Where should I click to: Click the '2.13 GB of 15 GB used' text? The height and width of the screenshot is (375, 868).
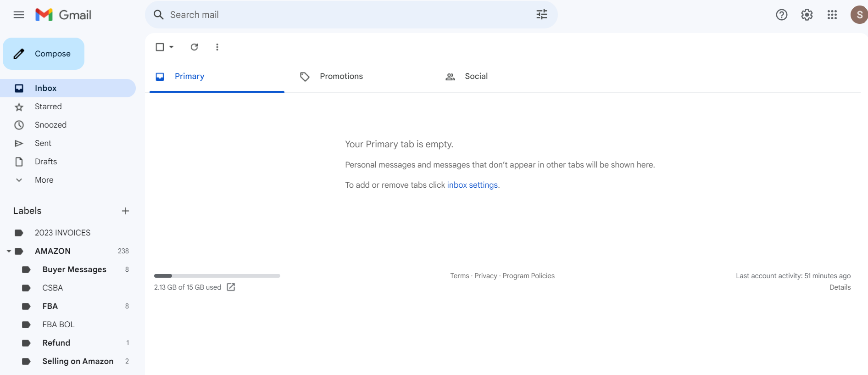[x=188, y=287]
